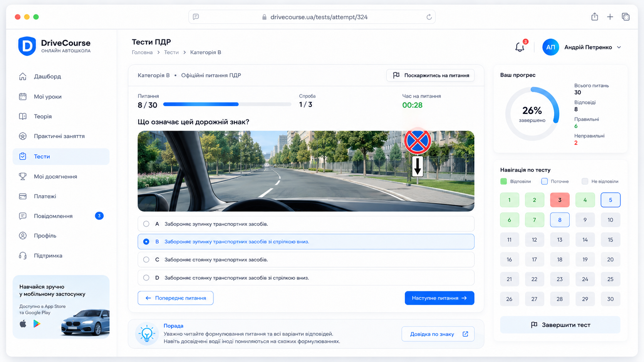Image resolution: width=644 pixels, height=362 pixels.
Task: Click the person icon beside Профіль
Action: (23, 235)
